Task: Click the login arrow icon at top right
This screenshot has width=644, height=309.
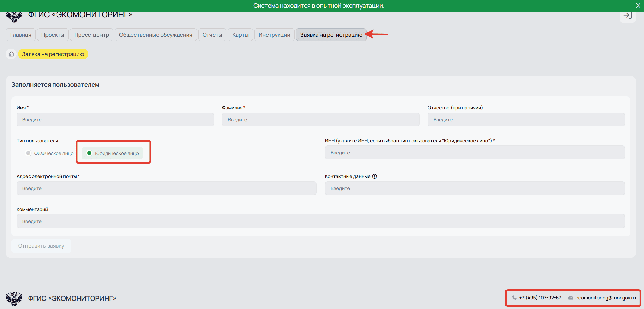Action: [x=627, y=16]
